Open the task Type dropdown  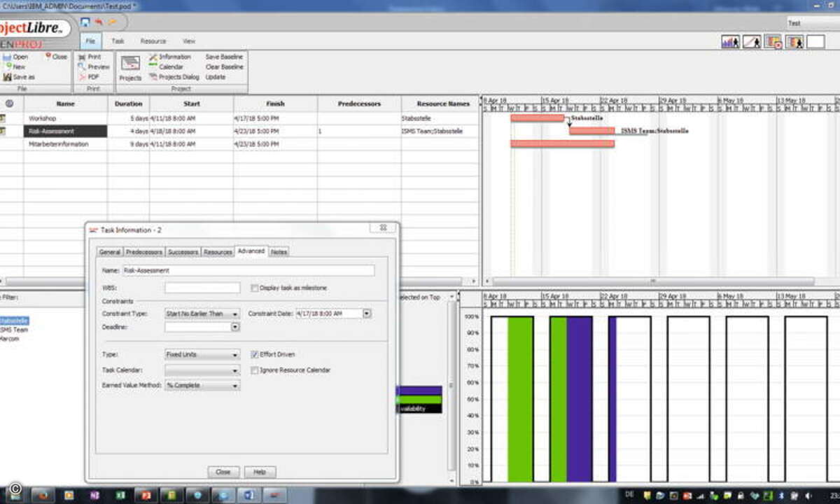(x=202, y=354)
